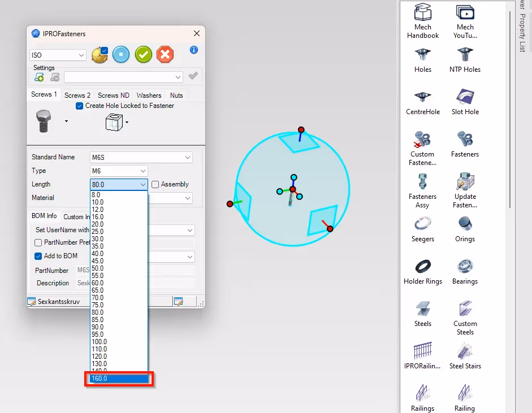This screenshot has width=532, height=413.
Task: Click the hex bolt screw type image
Action: click(44, 121)
